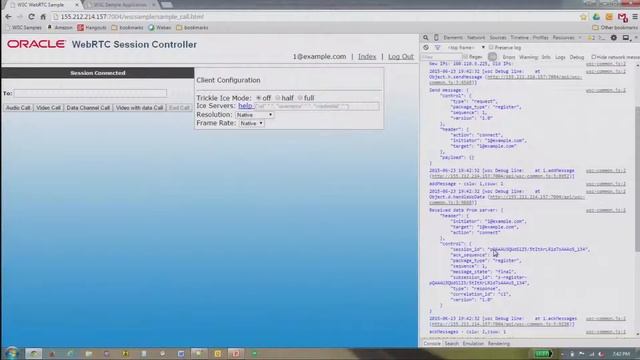Switch to the DevTools Profiles tab
640x360 pixels.
(540, 38)
